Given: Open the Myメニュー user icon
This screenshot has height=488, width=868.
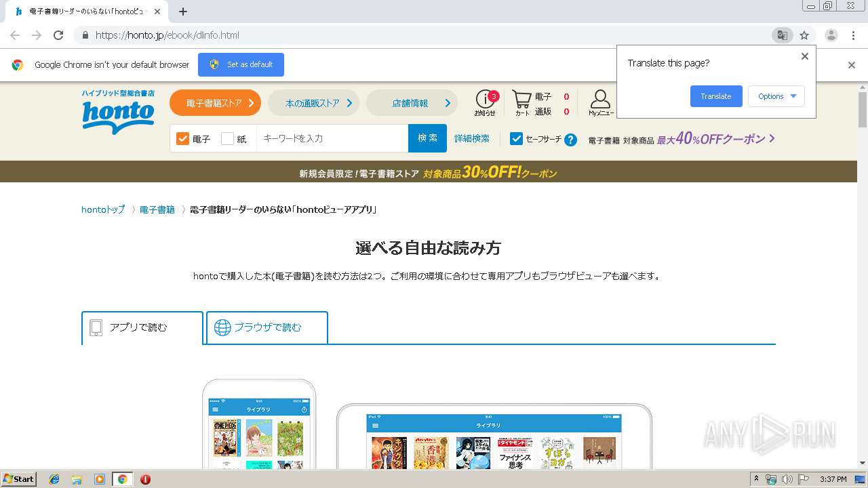Looking at the screenshot, I should click(601, 103).
